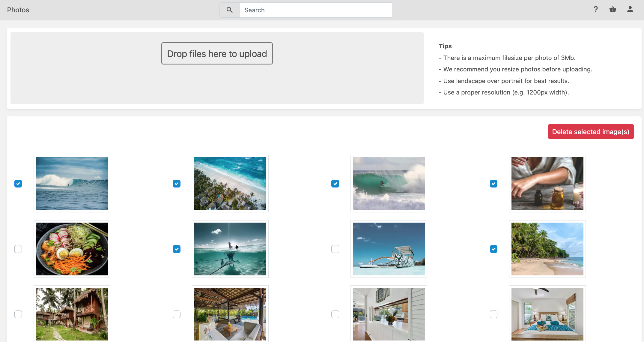The width and height of the screenshot is (644, 342).
Task: Open the user account icon
Action: tap(630, 9)
